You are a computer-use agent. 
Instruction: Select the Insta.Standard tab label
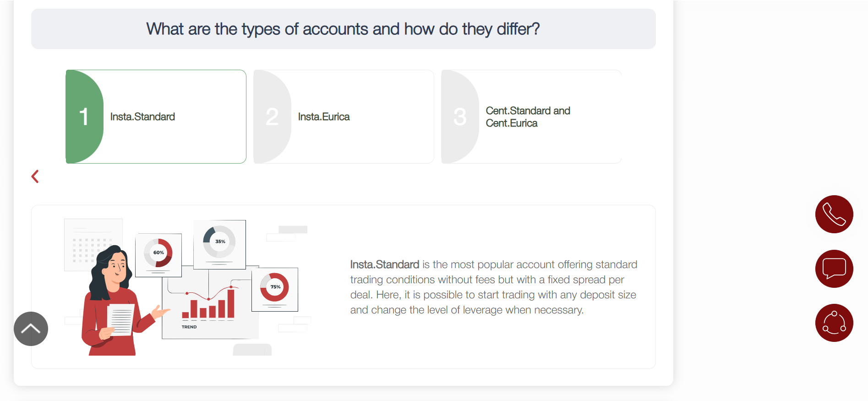point(142,117)
